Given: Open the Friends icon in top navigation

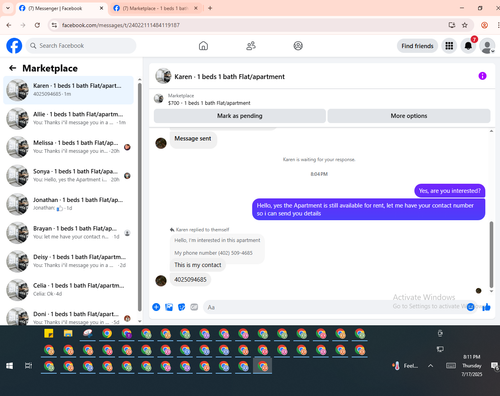Looking at the screenshot, I should tap(251, 46).
